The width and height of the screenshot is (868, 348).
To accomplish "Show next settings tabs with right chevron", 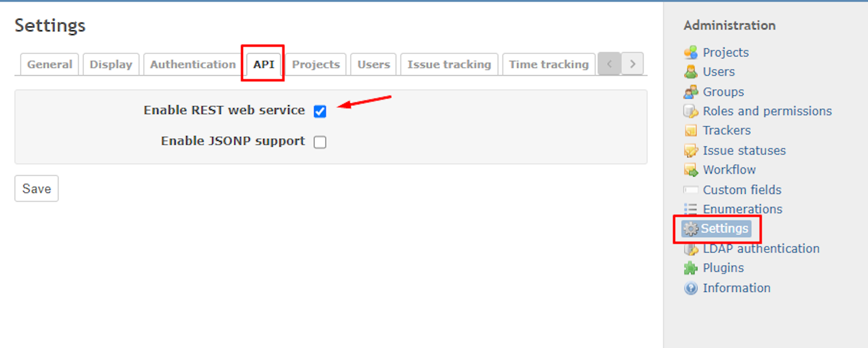I will [x=632, y=64].
